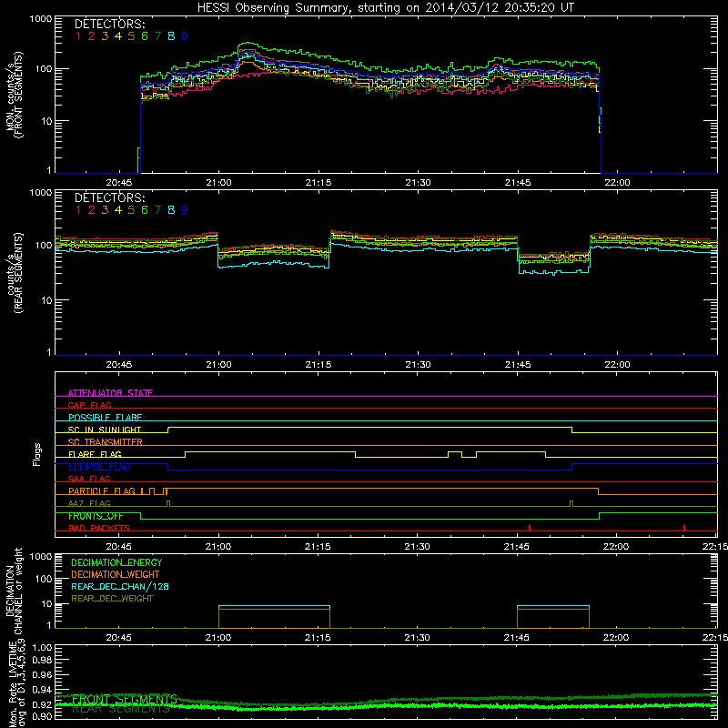Screen dimensions: 728x728
Task: Click the FRONTS_OFF flag label
Action: [96, 516]
